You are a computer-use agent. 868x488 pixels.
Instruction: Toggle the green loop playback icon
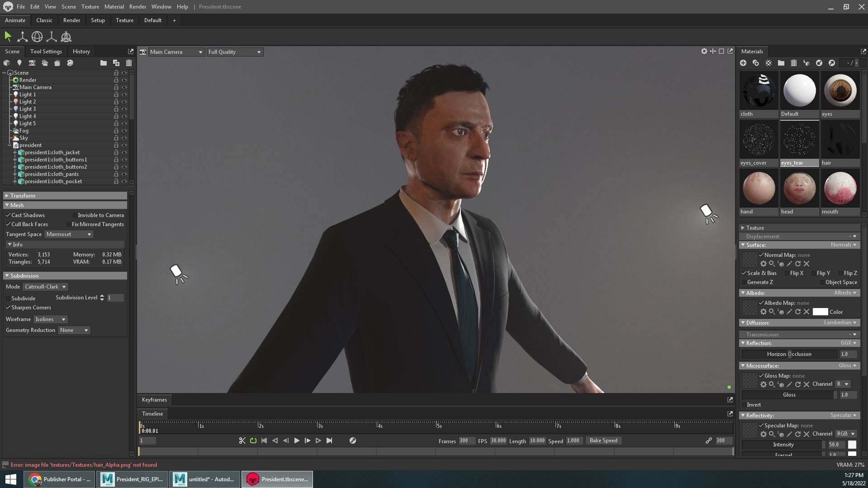click(253, 441)
